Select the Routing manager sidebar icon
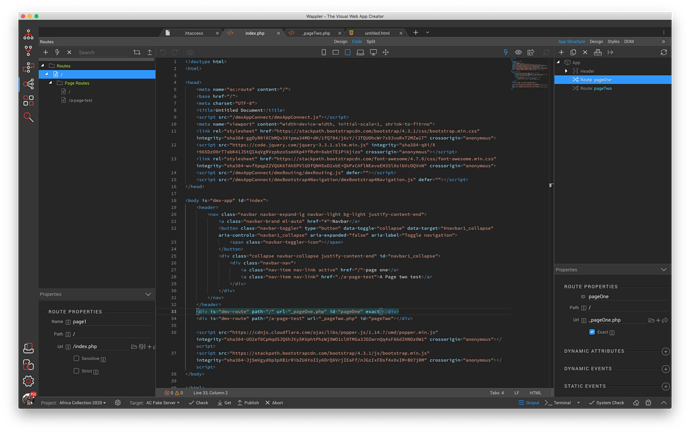690x433 pixels. [29, 84]
